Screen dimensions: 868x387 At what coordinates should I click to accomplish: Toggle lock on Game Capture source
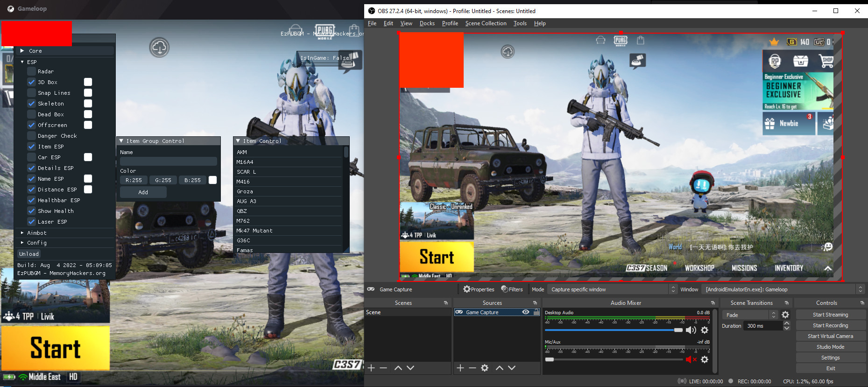[x=536, y=312]
